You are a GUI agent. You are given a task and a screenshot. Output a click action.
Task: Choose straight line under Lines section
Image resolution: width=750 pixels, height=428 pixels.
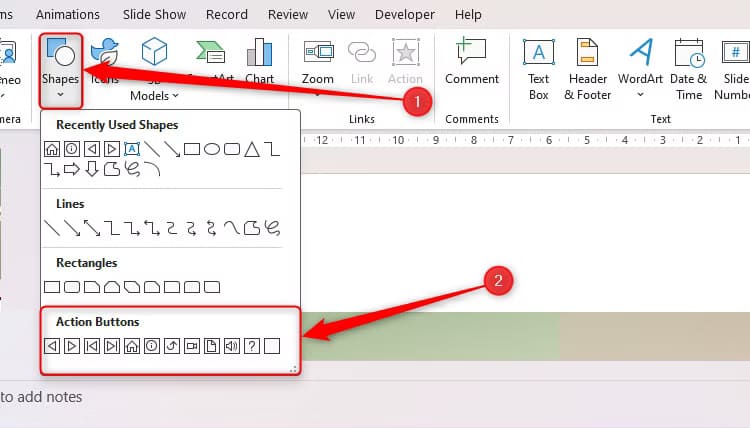52,228
